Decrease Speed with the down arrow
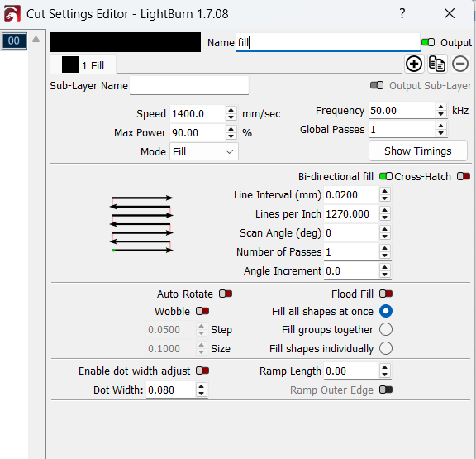The height and width of the screenshot is (459, 476). point(231,117)
